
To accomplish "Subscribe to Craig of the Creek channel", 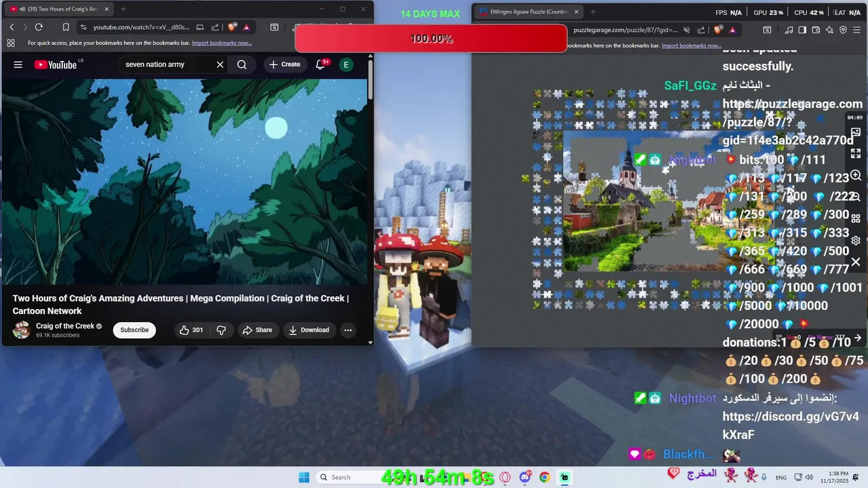I will click(134, 330).
